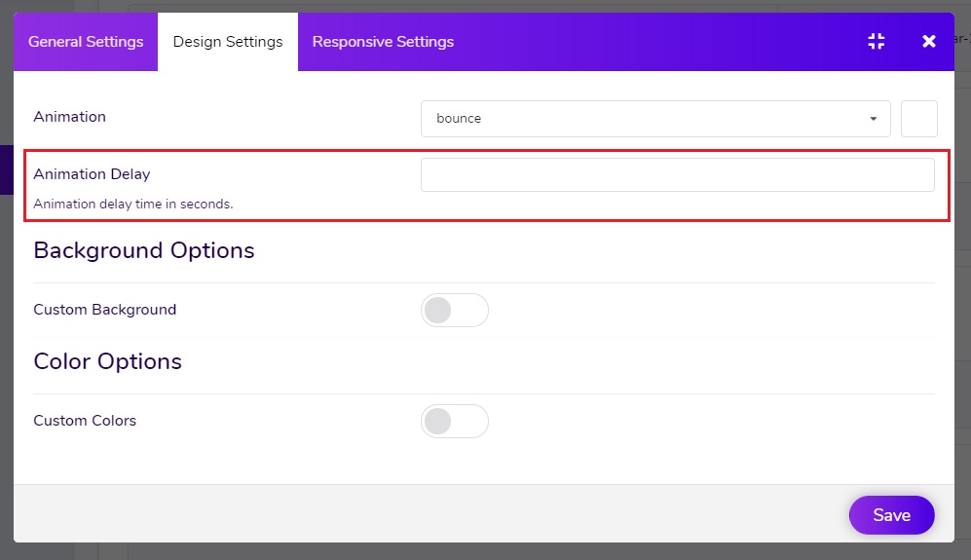Click the shrink modal icon in header
Screen dimensions: 971x560
pos(876,42)
